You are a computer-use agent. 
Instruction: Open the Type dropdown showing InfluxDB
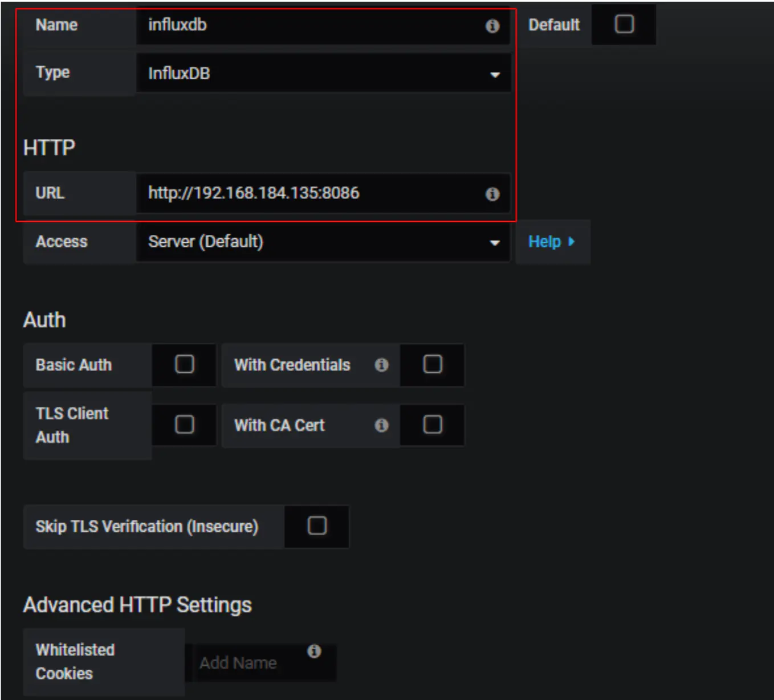(323, 73)
